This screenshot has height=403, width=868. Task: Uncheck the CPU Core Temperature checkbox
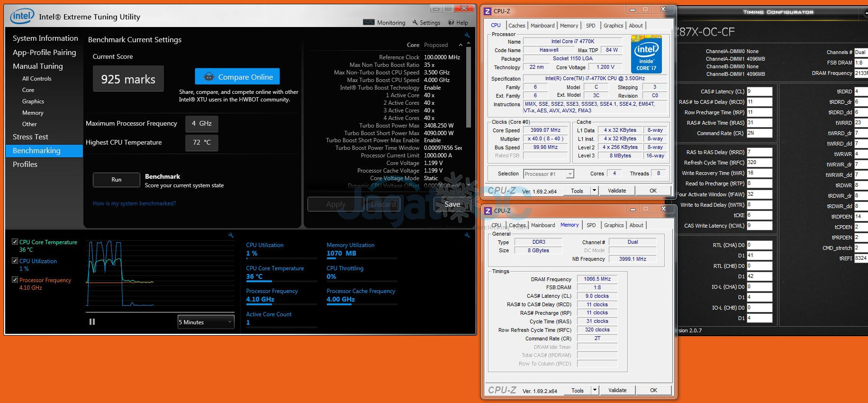click(15, 242)
